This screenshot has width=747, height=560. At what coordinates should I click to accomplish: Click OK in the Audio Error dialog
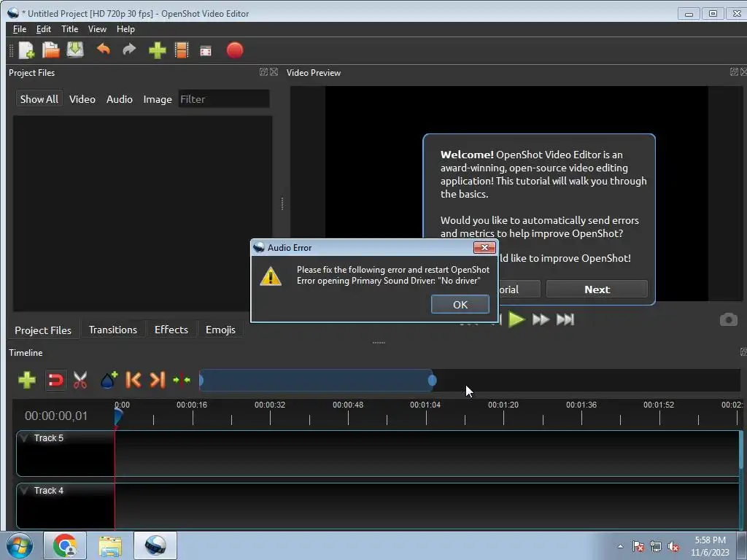460,305
